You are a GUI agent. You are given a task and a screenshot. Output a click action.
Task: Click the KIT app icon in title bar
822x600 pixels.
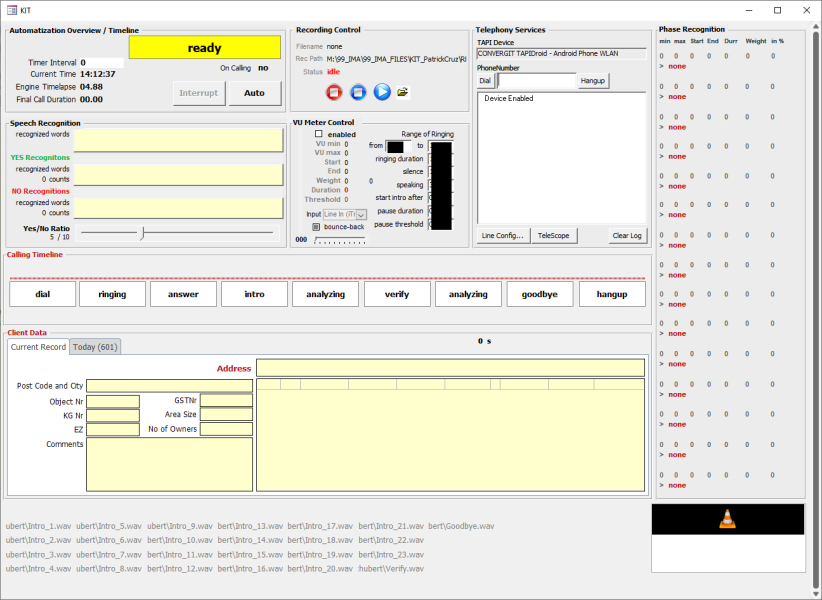click(11, 9)
